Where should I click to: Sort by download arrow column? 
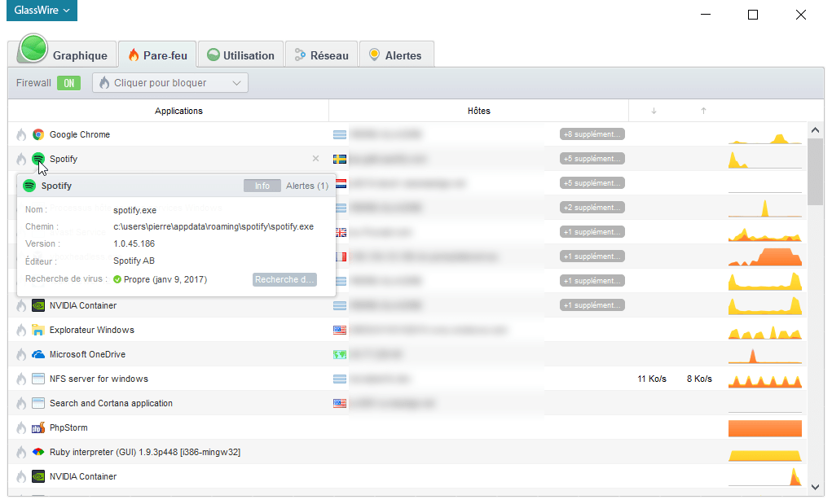(654, 111)
